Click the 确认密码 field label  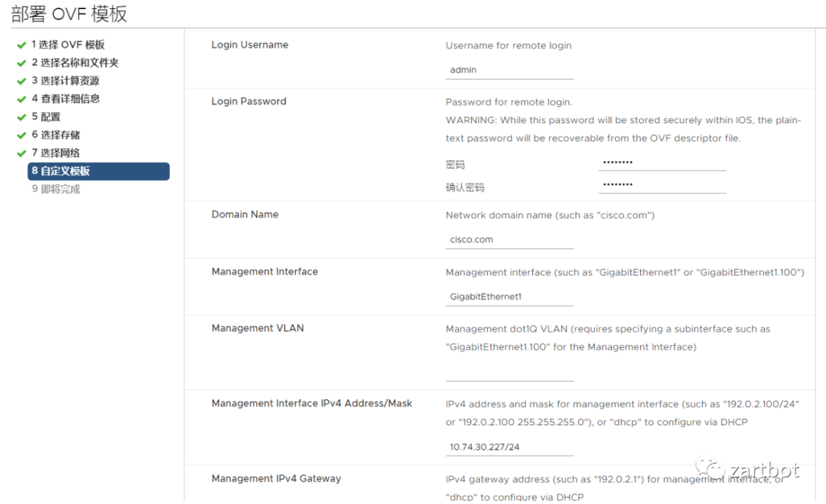tap(465, 187)
